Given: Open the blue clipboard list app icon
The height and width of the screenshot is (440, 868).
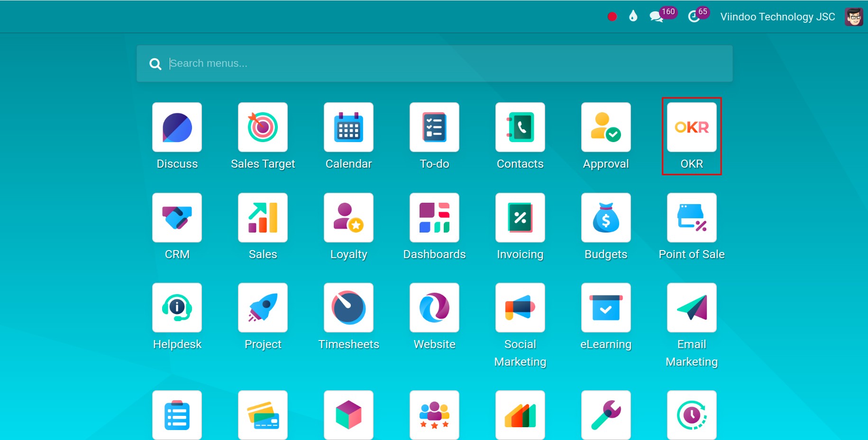Looking at the screenshot, I should click(x=177, y=415).
